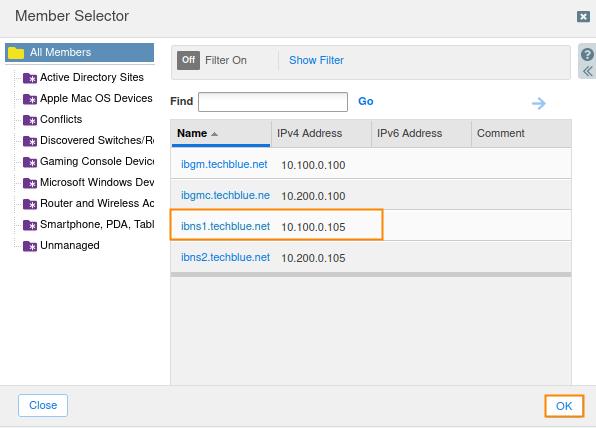Click the Unmanaged smart folder icon
Screen dimensions: 596x428
[30, 246]
